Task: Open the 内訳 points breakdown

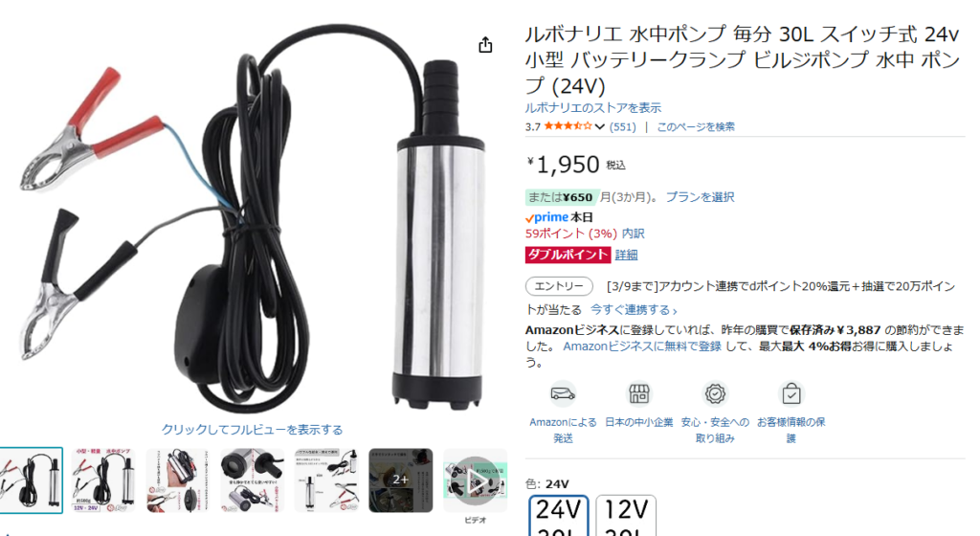Action: pyautogui.click(x=633, y=234)
